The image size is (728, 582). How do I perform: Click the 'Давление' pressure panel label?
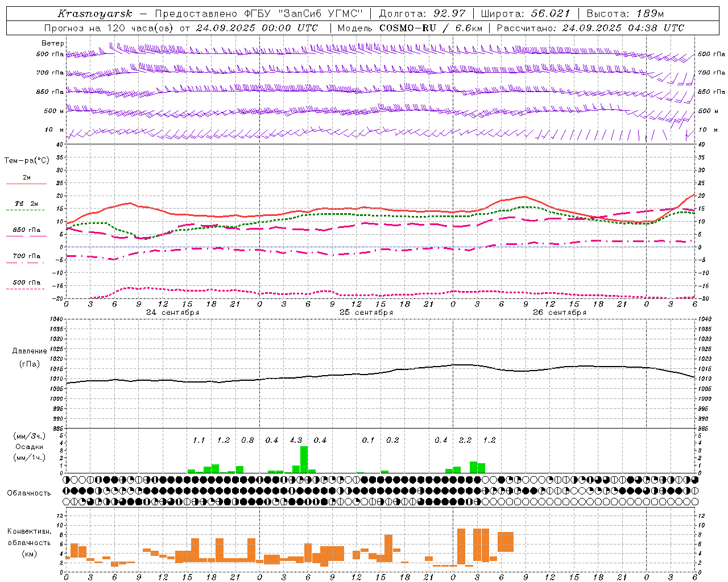28,351
